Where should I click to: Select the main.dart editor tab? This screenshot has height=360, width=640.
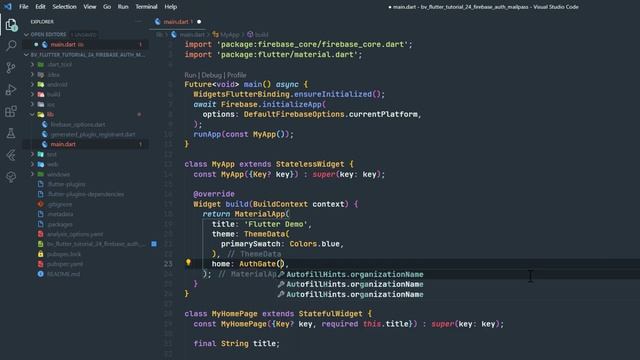coord(177,22)
